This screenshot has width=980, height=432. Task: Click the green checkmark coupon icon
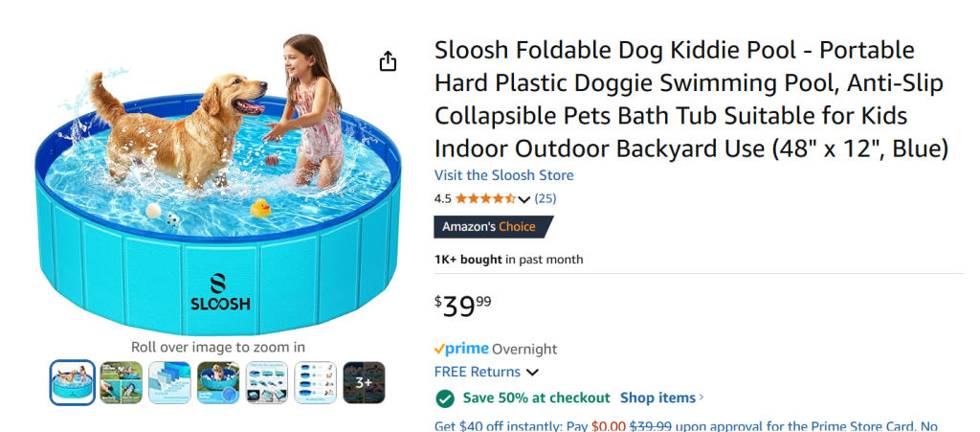[445, 398]
